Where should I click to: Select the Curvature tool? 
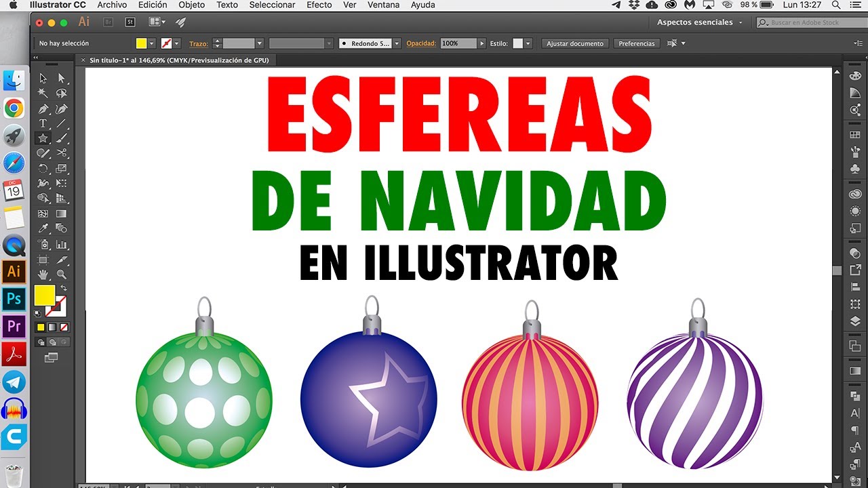pyautogui.click(x=62, y=108)
